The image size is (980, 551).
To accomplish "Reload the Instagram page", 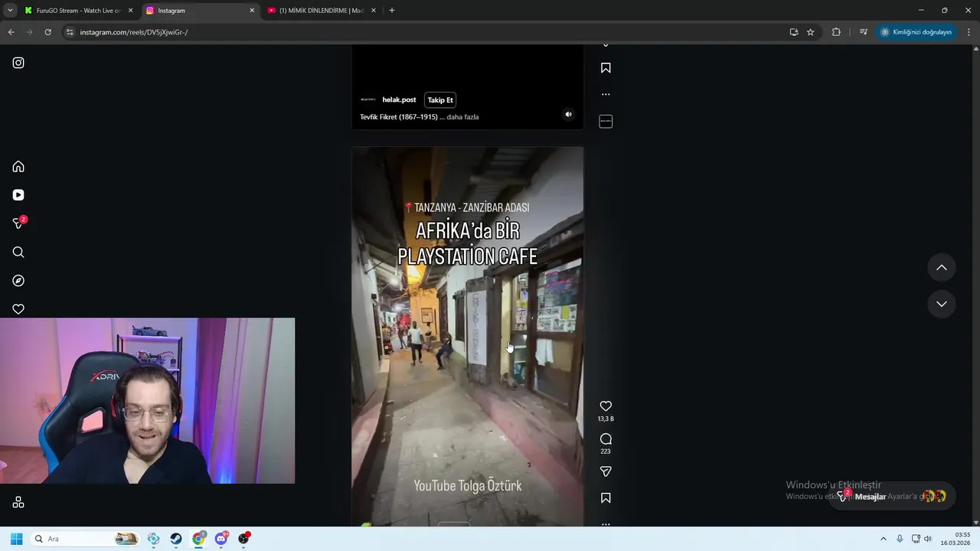I will [47, 32].
